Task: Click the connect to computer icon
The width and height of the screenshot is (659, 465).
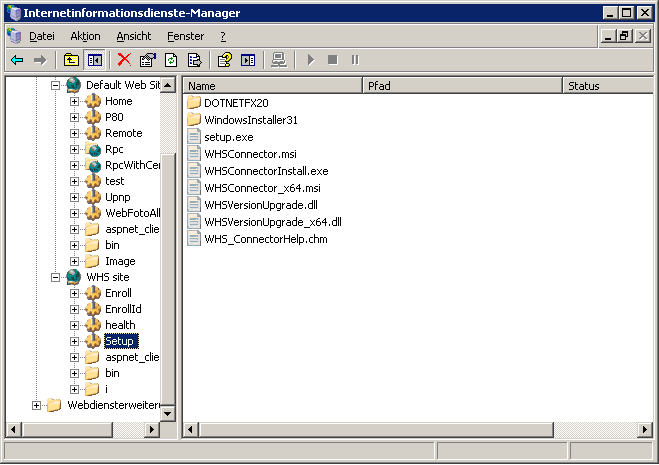Action: click(x=279, y=60)
